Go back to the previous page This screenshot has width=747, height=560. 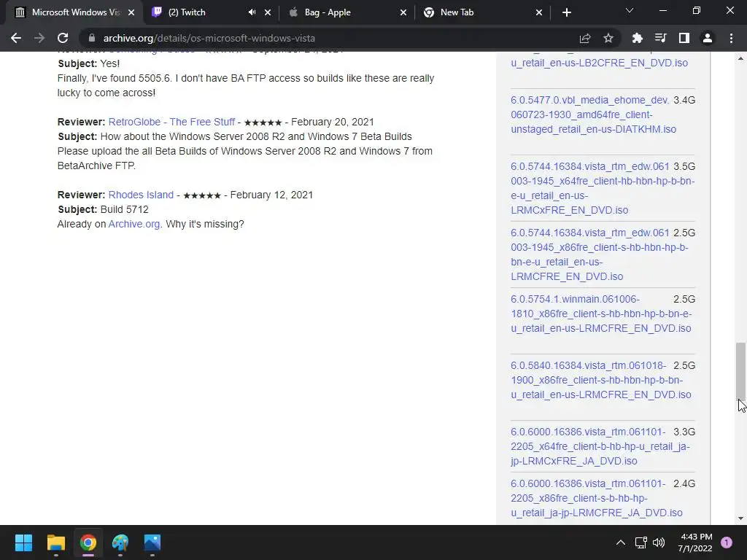(x=16, y=38)
